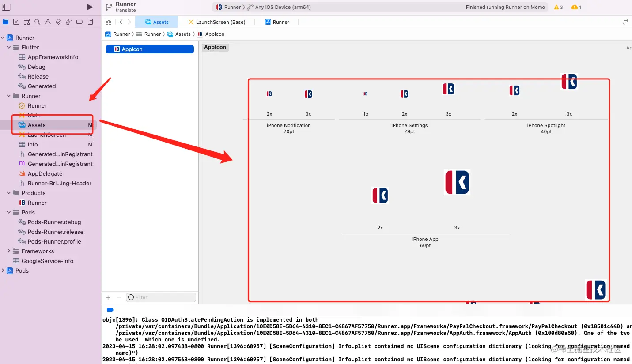Select iPhone App 60pt 3x icon
This screenshot has width=632, height=364.
457,182
